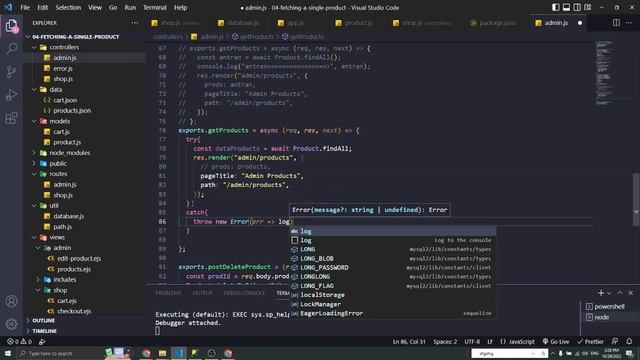Click the debug icon in status bar
Viewport: 640px width, 360px height.
pos(42,341)
